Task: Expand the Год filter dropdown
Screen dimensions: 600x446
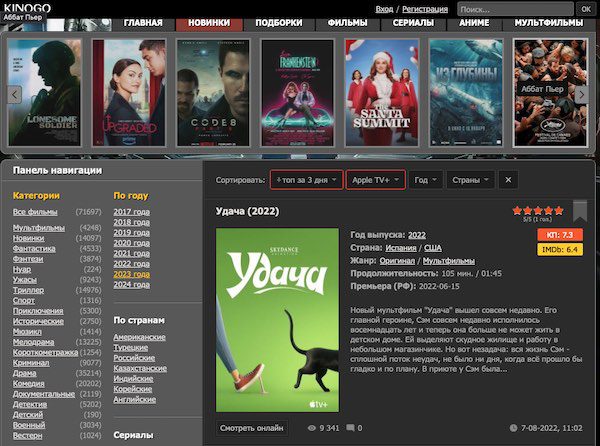Action: click(426, 180)
